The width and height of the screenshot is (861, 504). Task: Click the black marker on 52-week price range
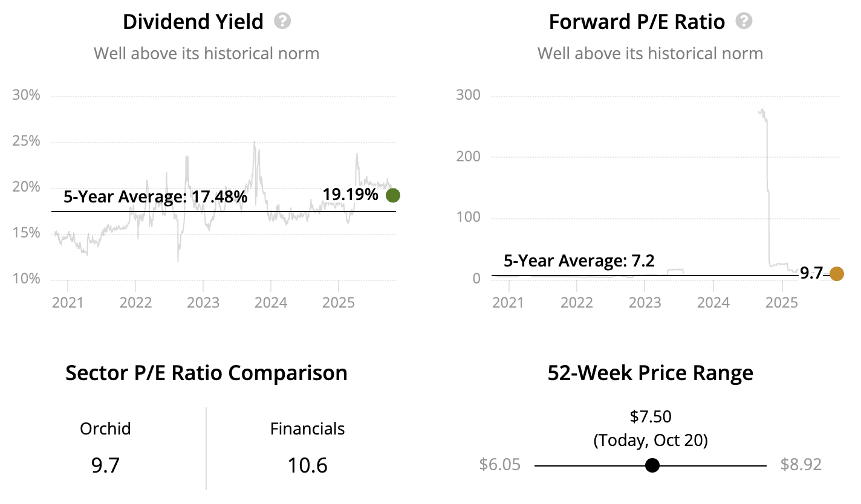(652, 465)
